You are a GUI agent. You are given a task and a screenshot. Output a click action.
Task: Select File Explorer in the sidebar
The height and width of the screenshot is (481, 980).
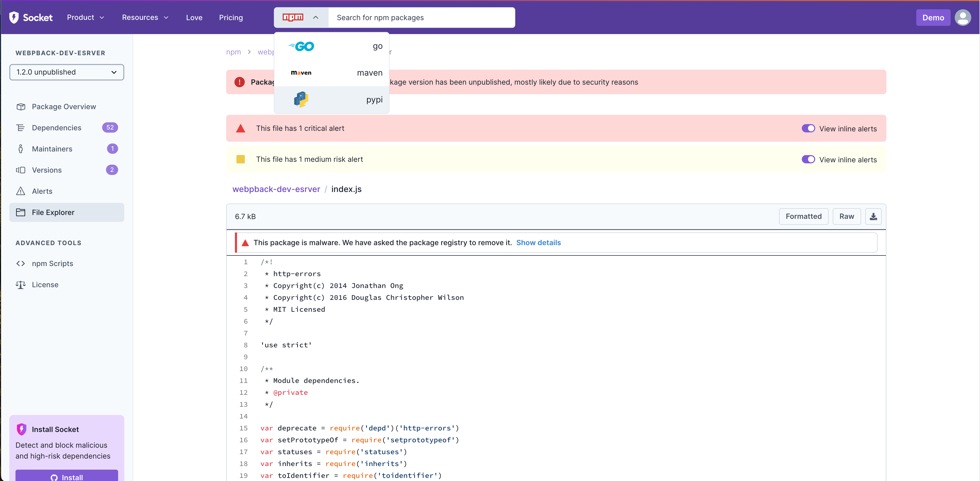67,212
